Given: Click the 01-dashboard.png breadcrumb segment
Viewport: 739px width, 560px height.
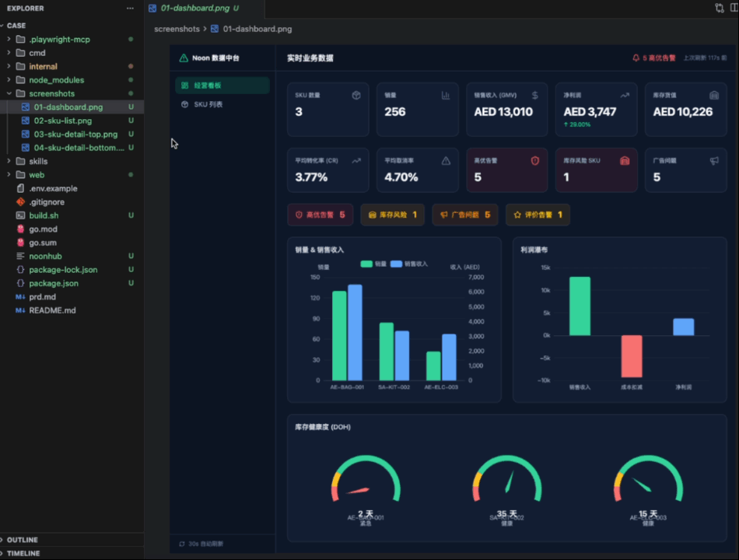Looking at the screenshot, I should [x=257, y=29].
